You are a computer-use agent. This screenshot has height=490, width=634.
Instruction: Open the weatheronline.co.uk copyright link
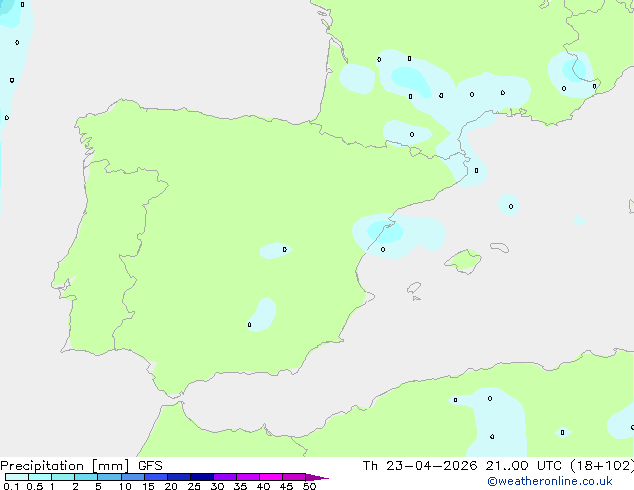pos(549,481)
